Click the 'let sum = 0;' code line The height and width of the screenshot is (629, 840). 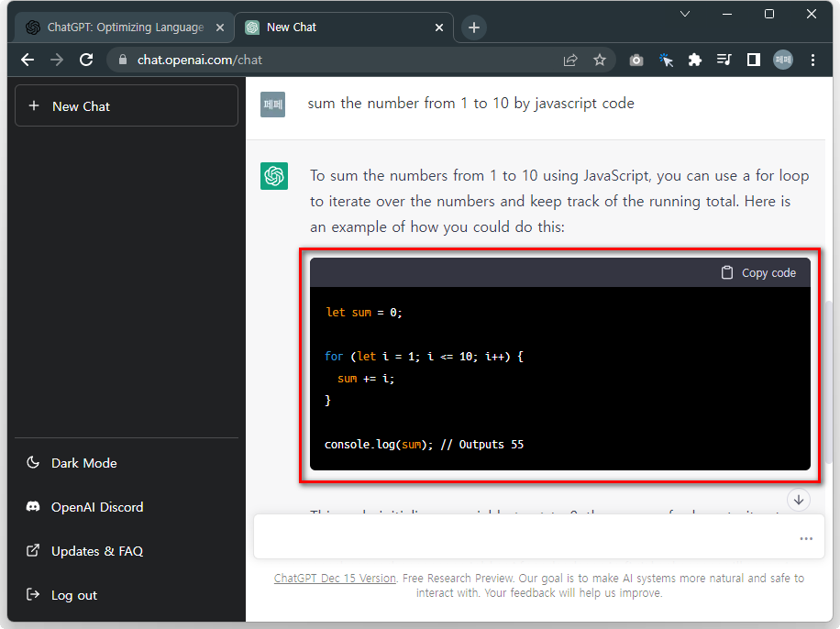(x=364, y=313)
